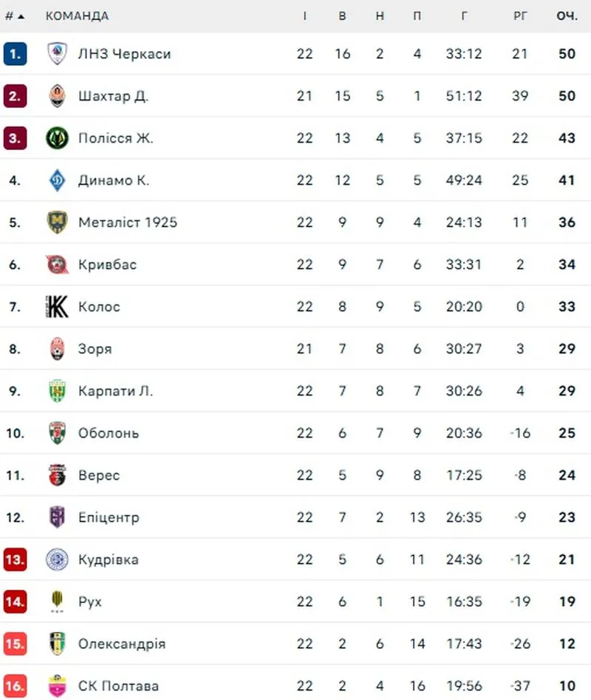Open the Кривбас team link
Screen dimensions: 591x700
click(107, 265)
